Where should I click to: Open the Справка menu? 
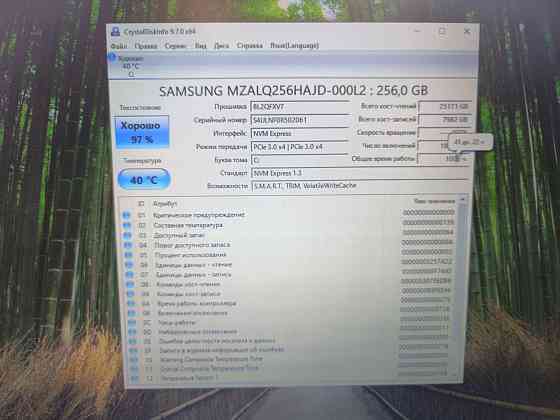[x=250, y=46]
